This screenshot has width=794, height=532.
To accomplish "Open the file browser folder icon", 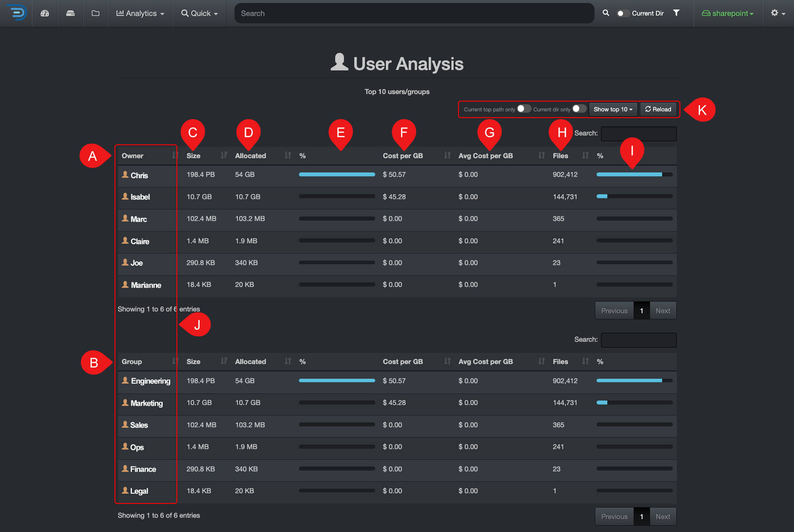I will click(x=95, y=13).
